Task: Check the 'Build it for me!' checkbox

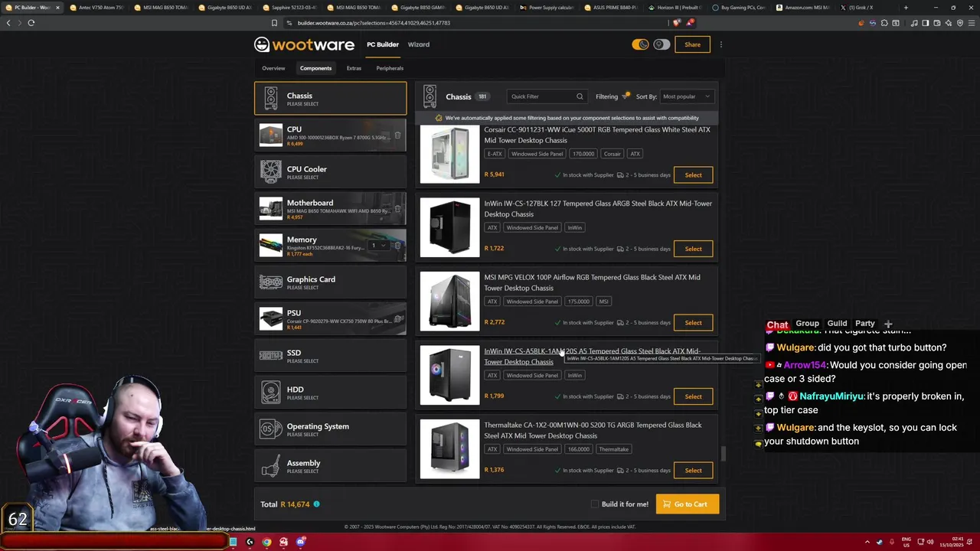Action: (595, 504)
